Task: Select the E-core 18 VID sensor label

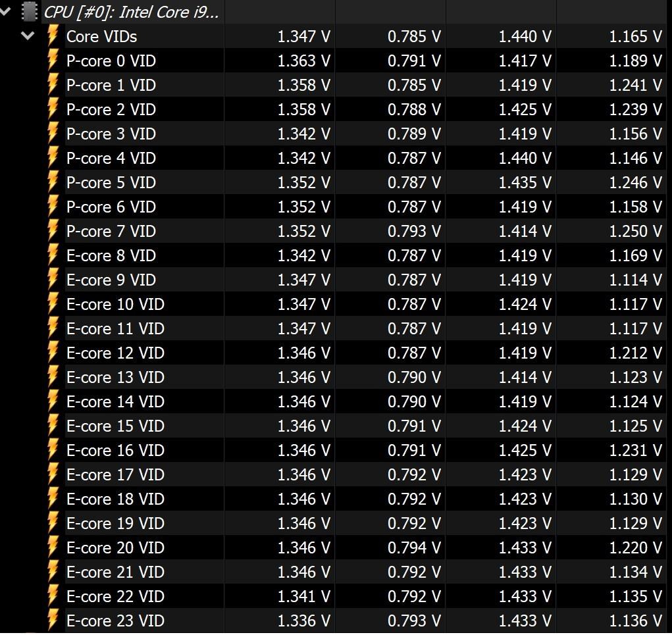Action: coord(115,499)
